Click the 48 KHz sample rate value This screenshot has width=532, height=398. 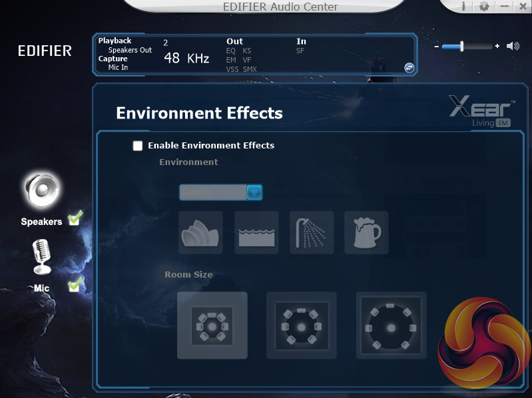point(186,59)
